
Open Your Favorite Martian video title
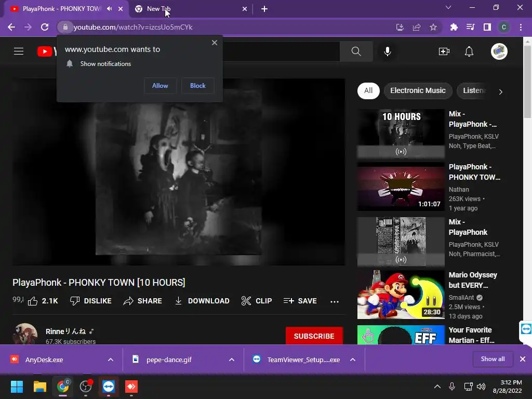(x=472, y=335)
